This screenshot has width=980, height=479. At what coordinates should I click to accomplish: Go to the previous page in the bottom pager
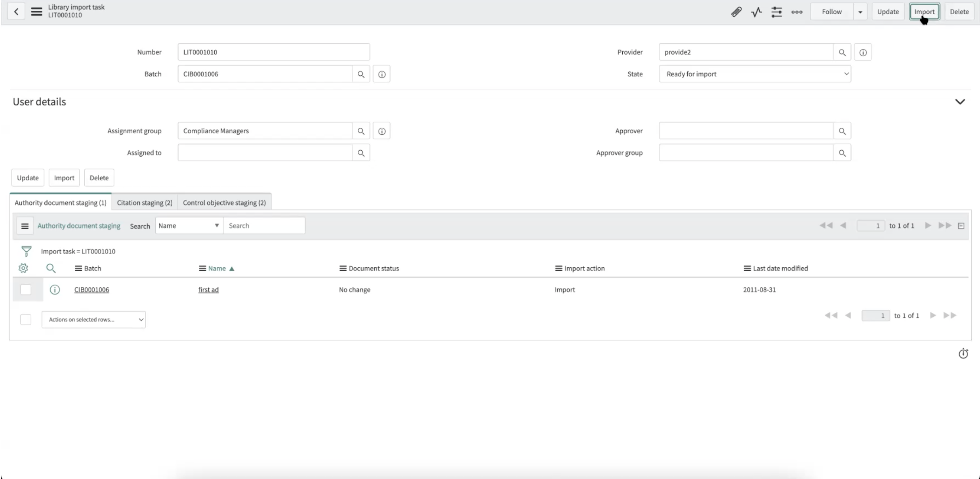pyautogui.click(x=848, y=316)
